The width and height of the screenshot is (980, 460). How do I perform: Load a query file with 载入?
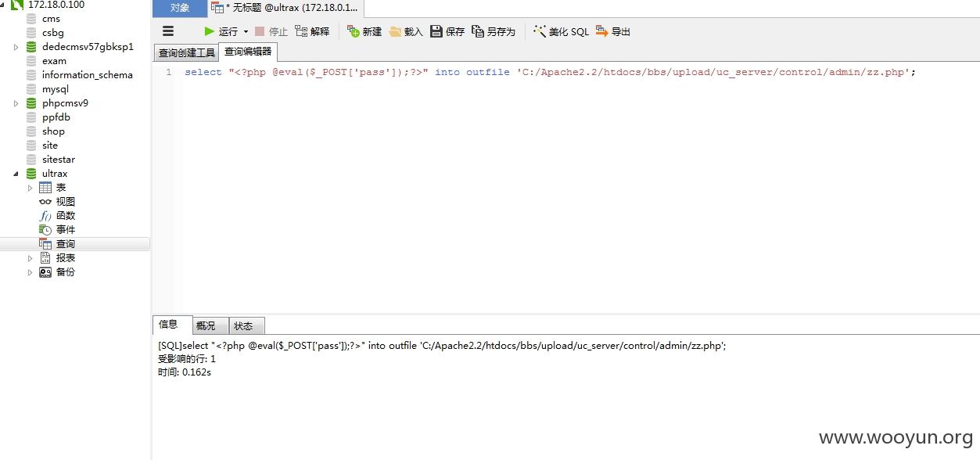406,31
